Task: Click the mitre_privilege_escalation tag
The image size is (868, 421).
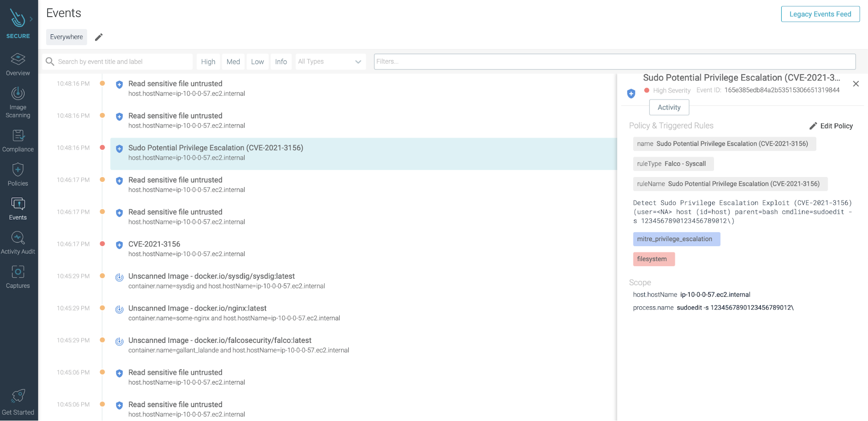Action: (676, 239)
